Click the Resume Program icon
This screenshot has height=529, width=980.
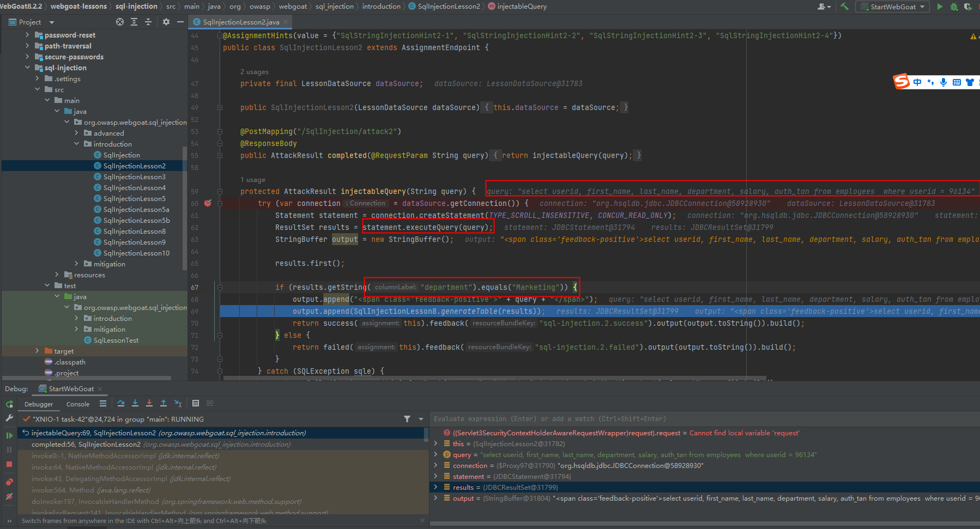tap(9, 435)
